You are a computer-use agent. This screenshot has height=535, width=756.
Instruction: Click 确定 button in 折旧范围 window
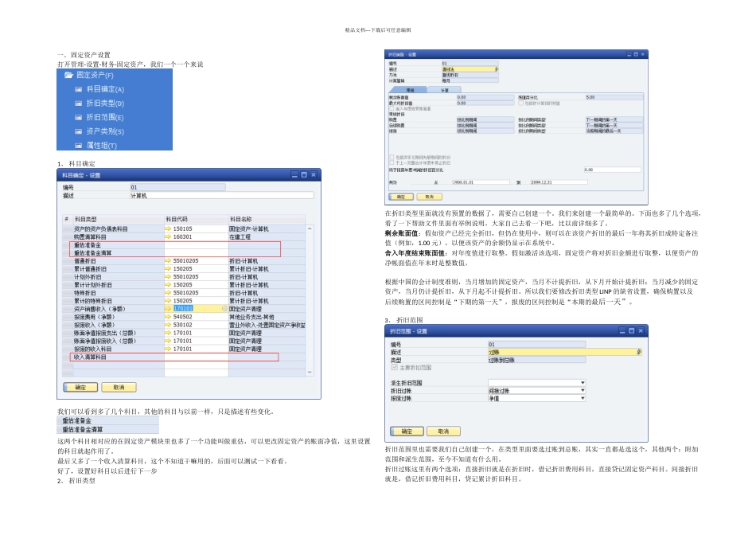[407, 432]
